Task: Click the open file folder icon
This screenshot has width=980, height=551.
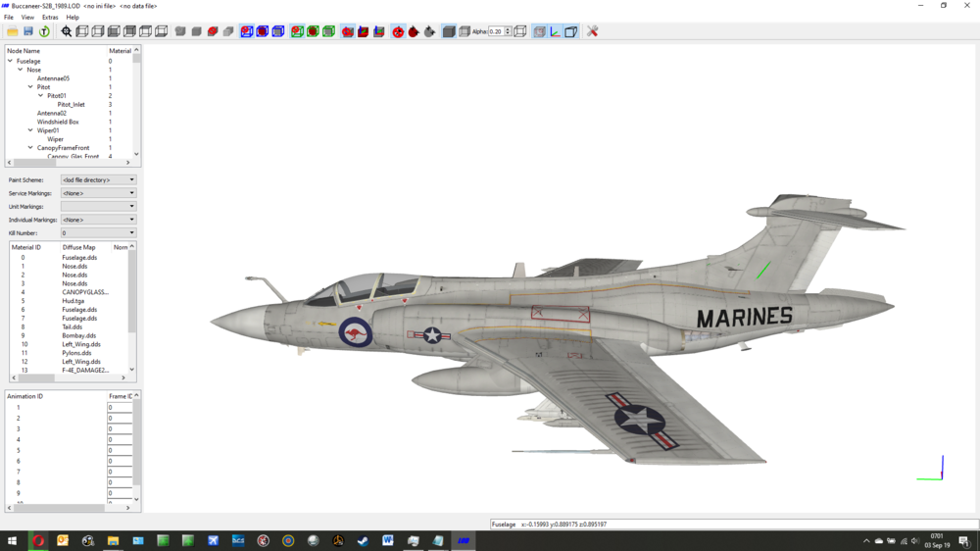Action: (x=13, y=31)
